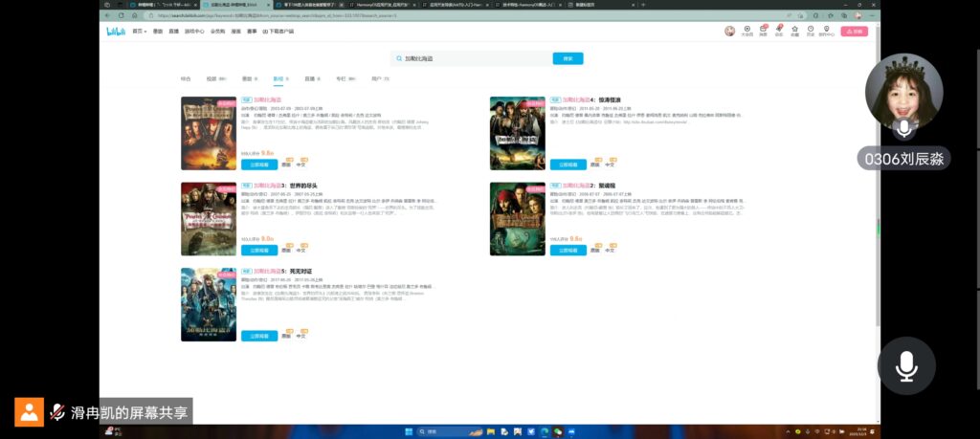Open the 动态 activity feed icon
The height and width of the screenshot is (439, 980).
pos(779,31)
